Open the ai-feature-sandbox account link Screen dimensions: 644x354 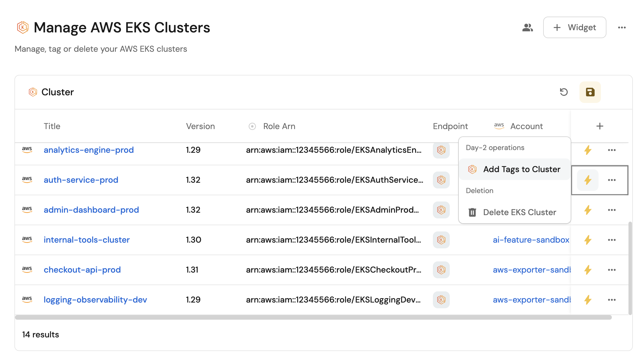531,240
